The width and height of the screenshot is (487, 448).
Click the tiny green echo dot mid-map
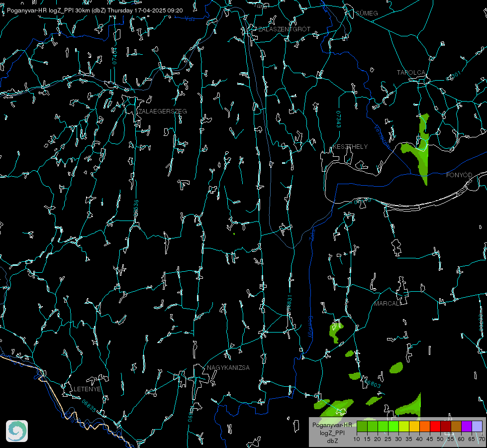[234, 234]
